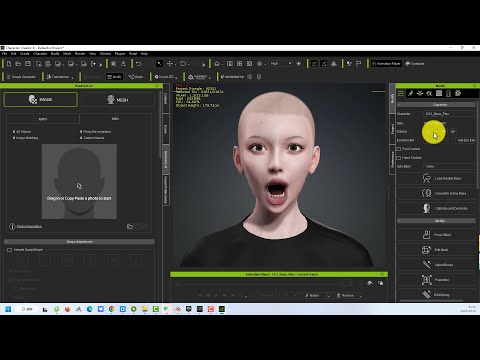Check Activate Sculpt Morph checkbox
The height and width of the screenshot is (360, 480).
point(10,250)
